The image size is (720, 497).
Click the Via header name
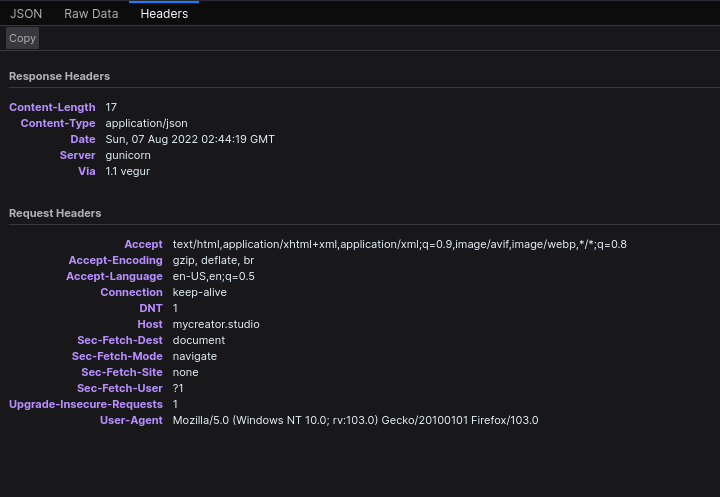[87, 171]
